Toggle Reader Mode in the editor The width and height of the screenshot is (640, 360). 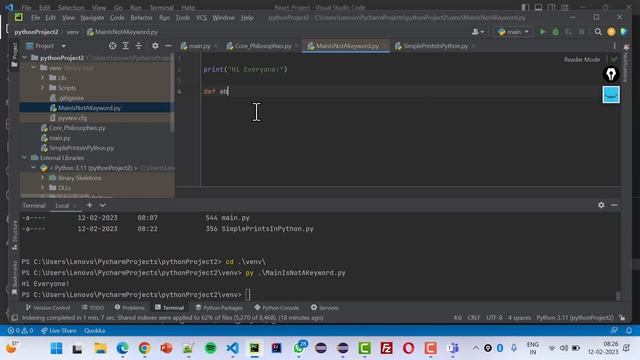(582, 60)
